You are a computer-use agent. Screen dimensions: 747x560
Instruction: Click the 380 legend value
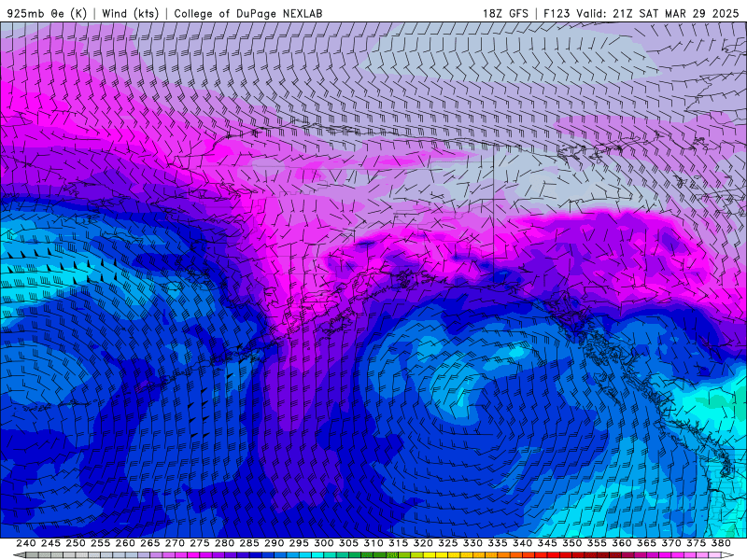coord(721,543)
